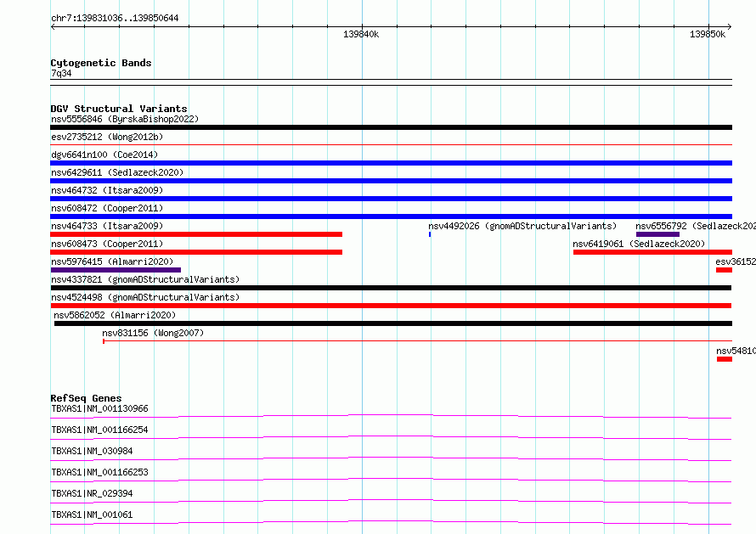Click variant label nsv464733 (Itsara2009)
The height and width of the screenshot is (534, 756).
tap(107, 226)
